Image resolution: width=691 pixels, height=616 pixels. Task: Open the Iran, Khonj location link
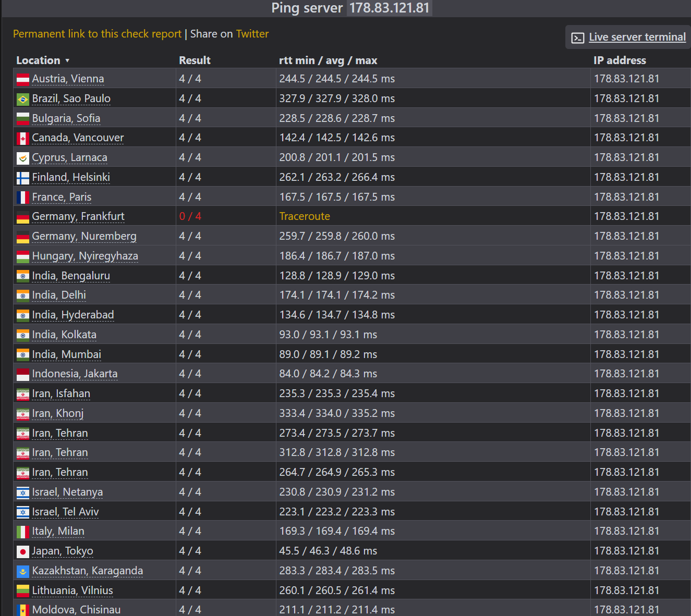[x=58, y=413]
